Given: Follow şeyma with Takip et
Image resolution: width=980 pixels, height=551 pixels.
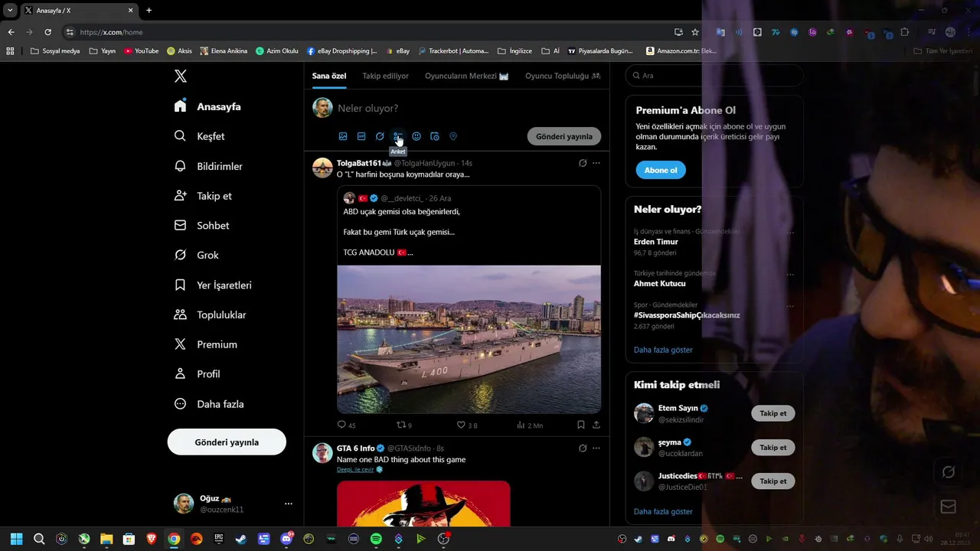Looking at the screenshot, I should tap(773, 447).
